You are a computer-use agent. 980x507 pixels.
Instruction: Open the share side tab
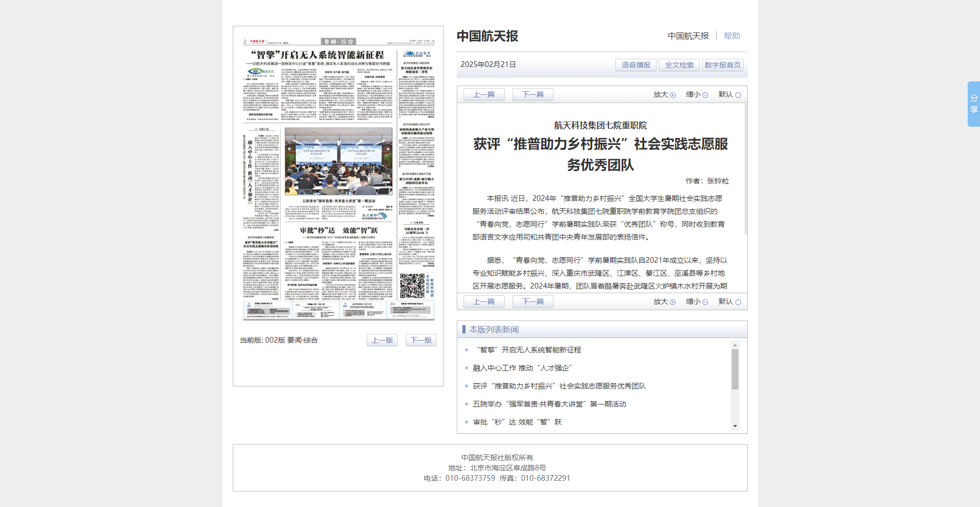click(x=973, y=104)
